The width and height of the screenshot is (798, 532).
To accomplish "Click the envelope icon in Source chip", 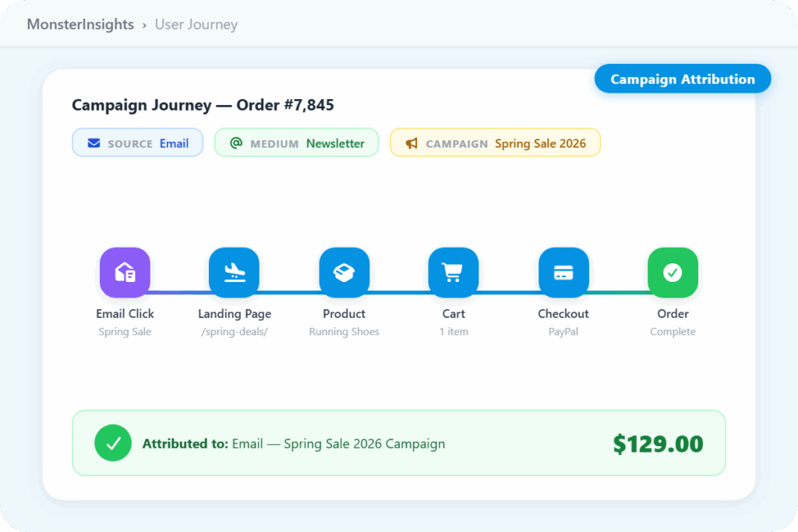I will pyautogui.click(x=94, y=143).
